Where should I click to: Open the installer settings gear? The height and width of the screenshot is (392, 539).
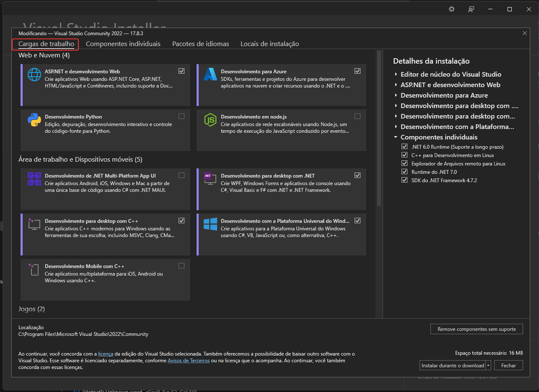tap(451, 9)
